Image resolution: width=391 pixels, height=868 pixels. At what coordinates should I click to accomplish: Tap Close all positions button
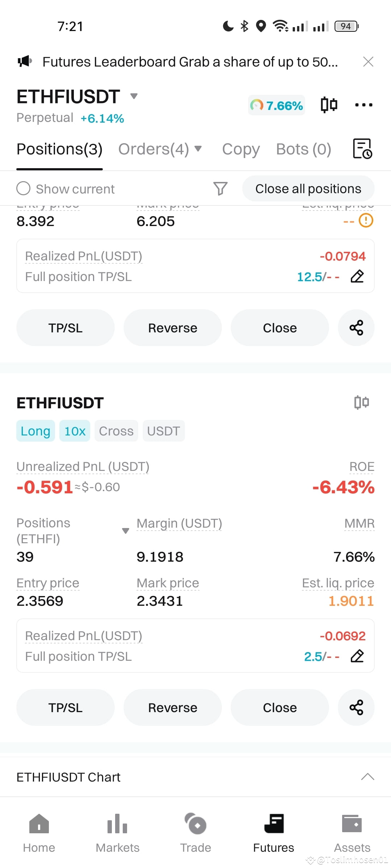tap(308, 188)
